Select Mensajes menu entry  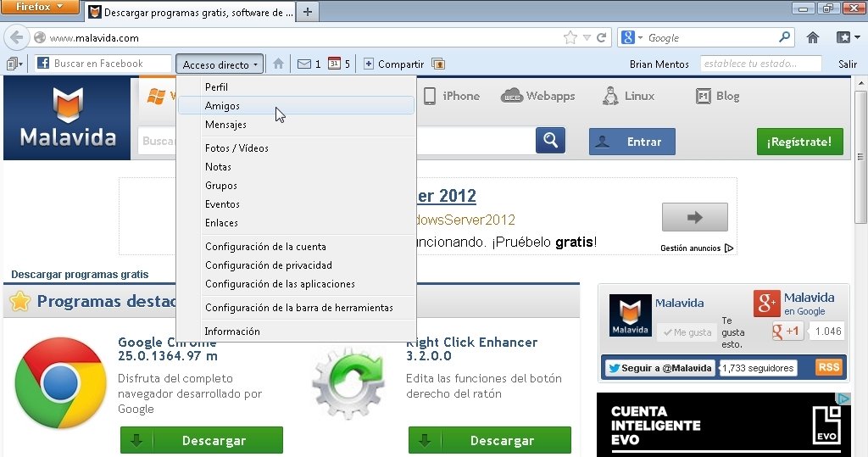click(297, 125)
